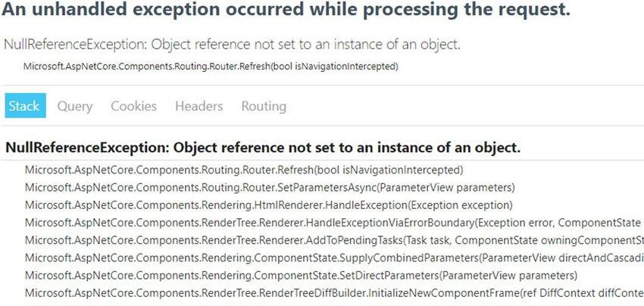Click the Renderer.AddToPendingTasks stack frame
This screenshot has width=644, height=306.
click(334, 240)
